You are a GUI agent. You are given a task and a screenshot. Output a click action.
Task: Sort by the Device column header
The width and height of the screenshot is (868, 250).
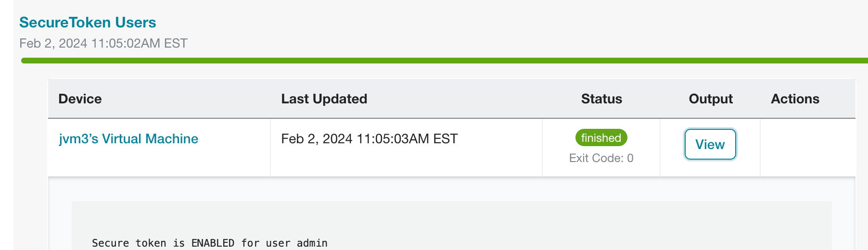pyautogui.click(x=80, y=99)
